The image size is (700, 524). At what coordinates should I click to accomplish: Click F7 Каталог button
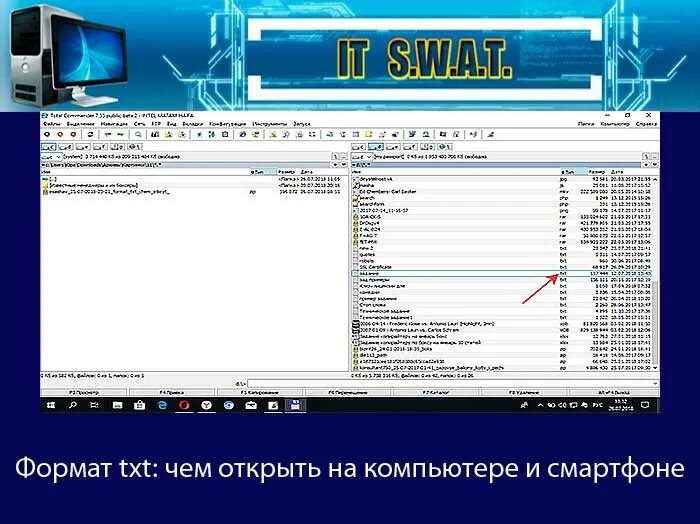tap(436, 392)
